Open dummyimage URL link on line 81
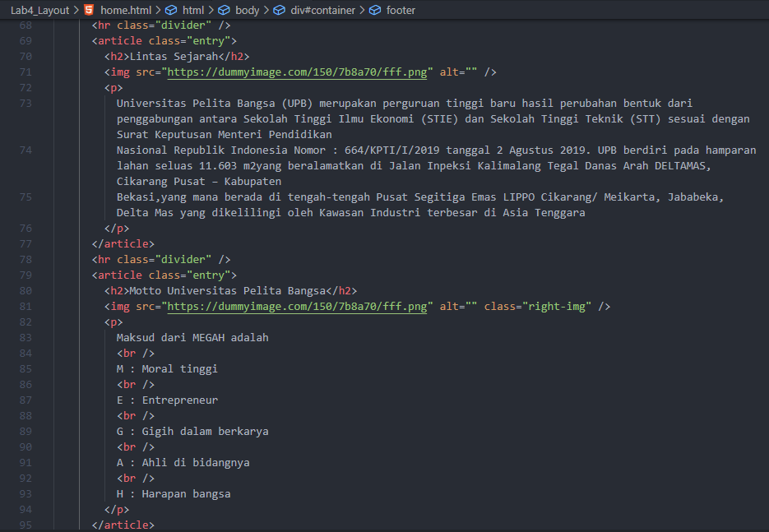The image size is (769, 532). [x=297, y=307]
